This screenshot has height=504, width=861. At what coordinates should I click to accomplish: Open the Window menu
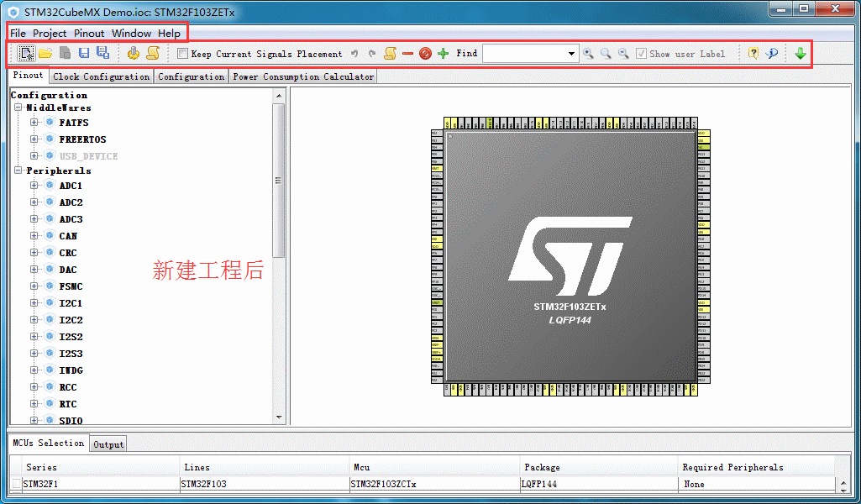(131, 33)
